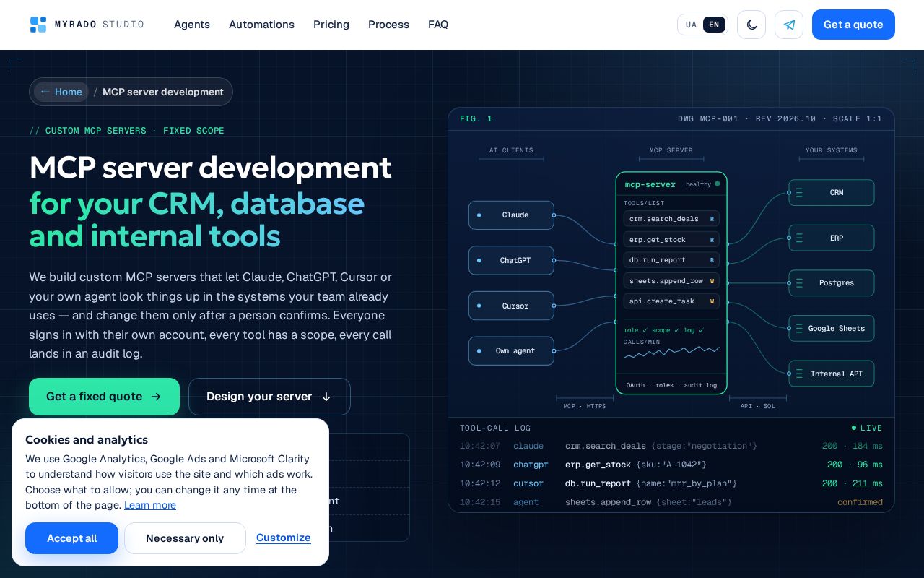Click the calls/min sparkline chart
The height and width of the screenshot is (578, 924).
(x=671, y=352)
